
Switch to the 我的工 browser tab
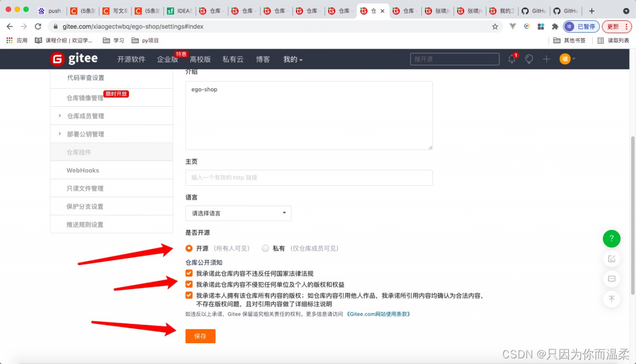501,11
